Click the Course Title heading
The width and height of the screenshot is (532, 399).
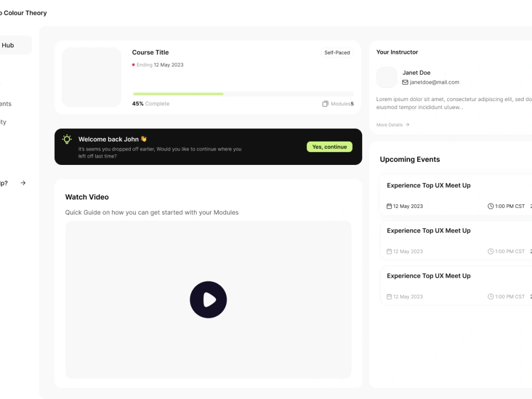coord(151,52)
